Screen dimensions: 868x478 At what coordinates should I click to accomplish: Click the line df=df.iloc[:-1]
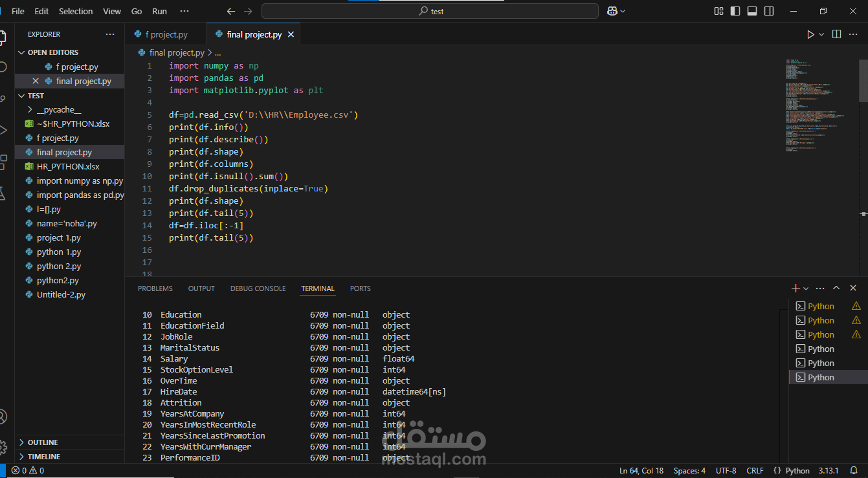click(206, 225)
